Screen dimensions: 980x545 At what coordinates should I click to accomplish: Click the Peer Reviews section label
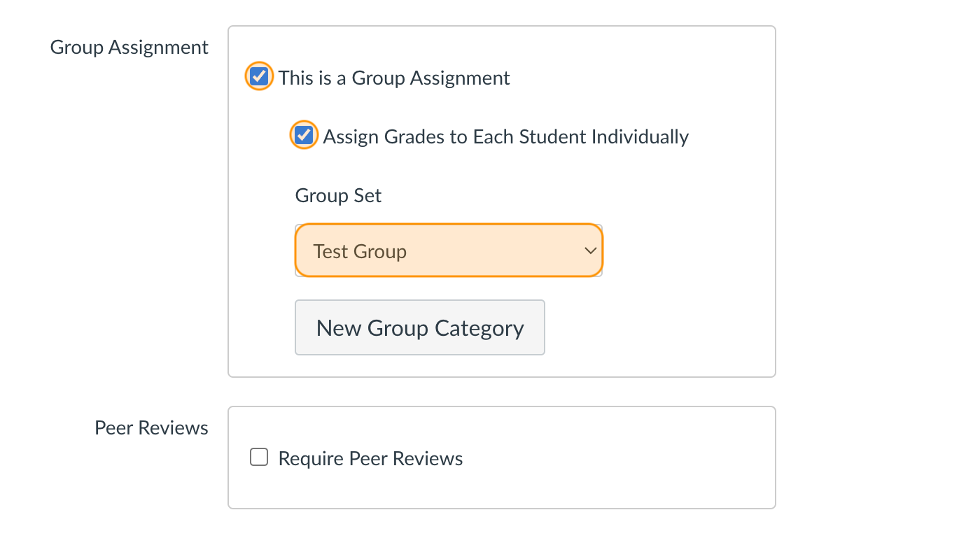151,427
